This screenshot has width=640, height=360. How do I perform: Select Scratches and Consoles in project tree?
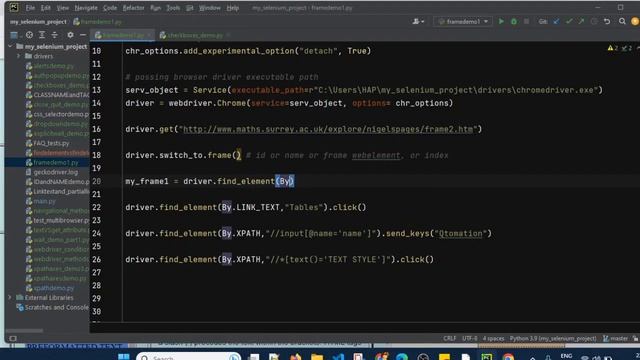[x=52, y=307]
